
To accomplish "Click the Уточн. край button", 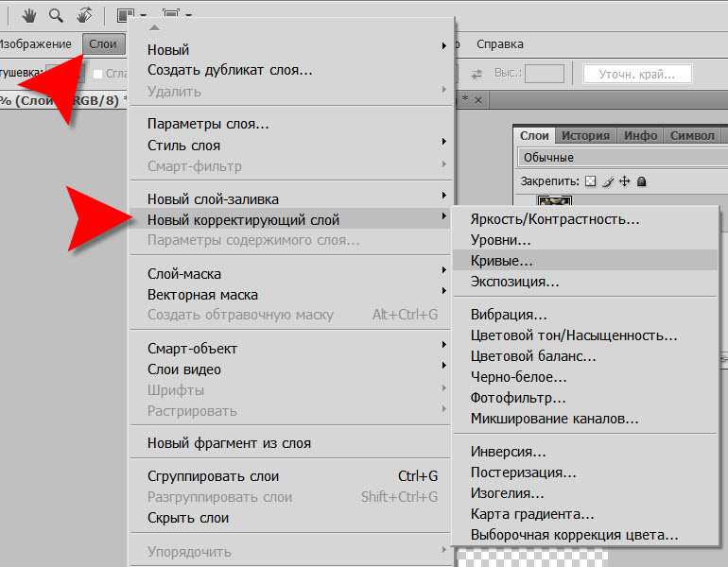I will click(637, 75).
